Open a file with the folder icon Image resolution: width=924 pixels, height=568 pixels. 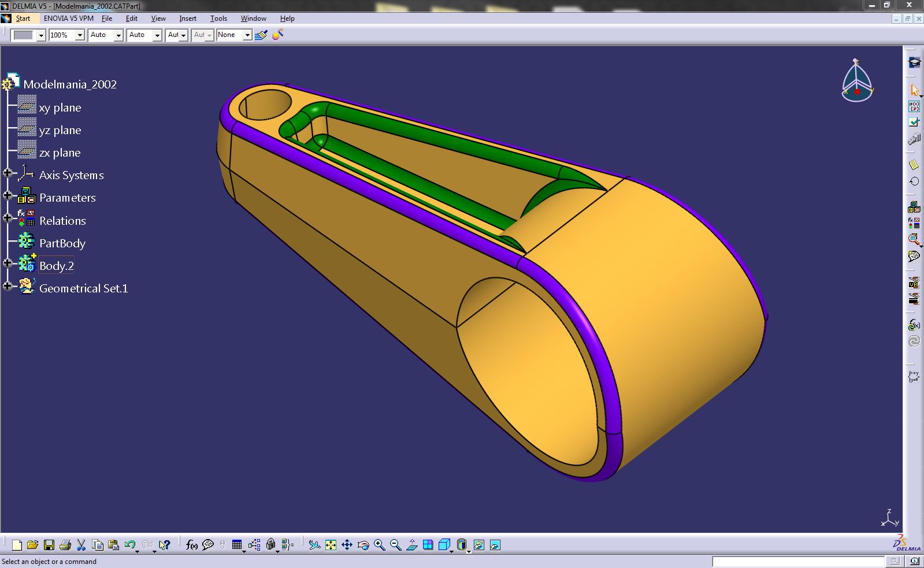point(32,545)
